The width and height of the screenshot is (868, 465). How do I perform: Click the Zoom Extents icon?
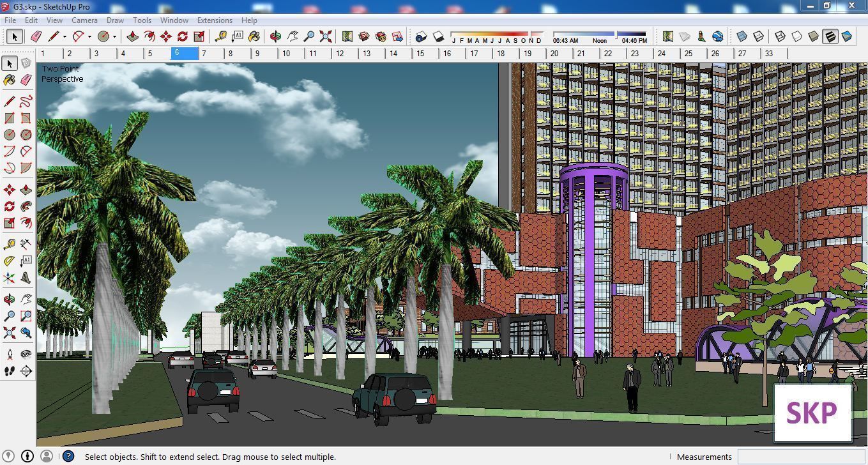tap(9, 332)
